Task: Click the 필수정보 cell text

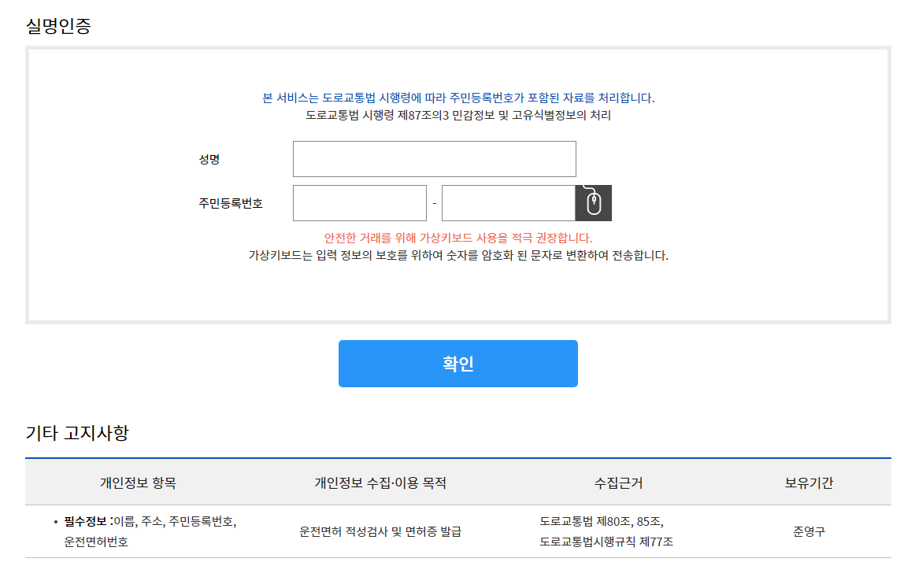Action: [x=150, y=531]
